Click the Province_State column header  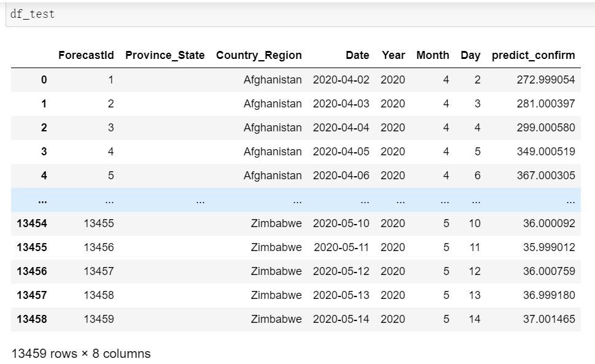[x=165, y=55]
